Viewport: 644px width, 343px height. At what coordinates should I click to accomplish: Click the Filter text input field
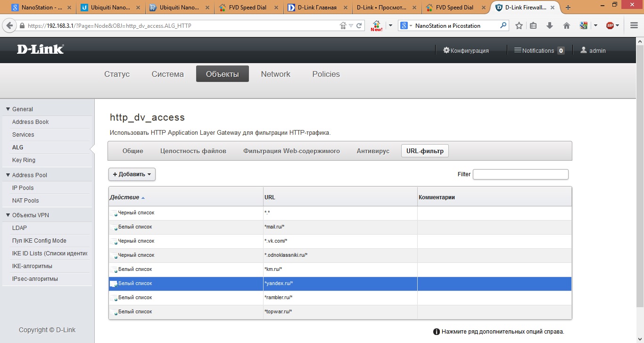[520, 174]
